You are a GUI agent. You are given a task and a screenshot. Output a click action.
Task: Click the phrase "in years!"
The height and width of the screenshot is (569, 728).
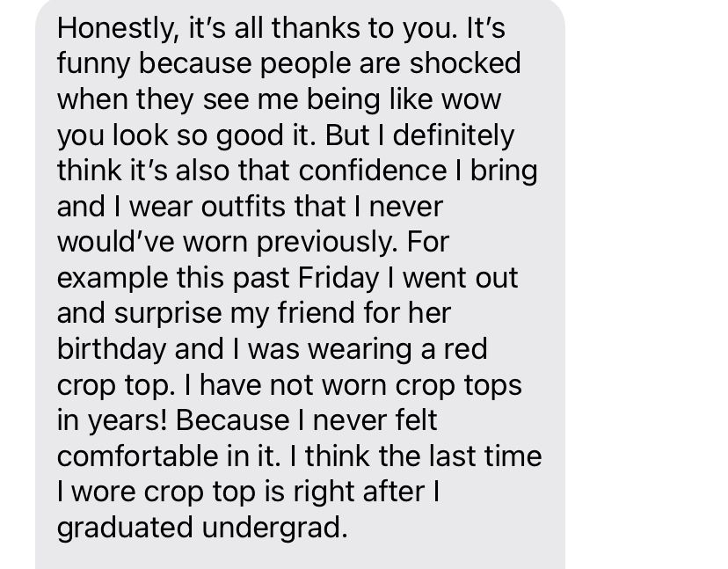coord(112,421)
